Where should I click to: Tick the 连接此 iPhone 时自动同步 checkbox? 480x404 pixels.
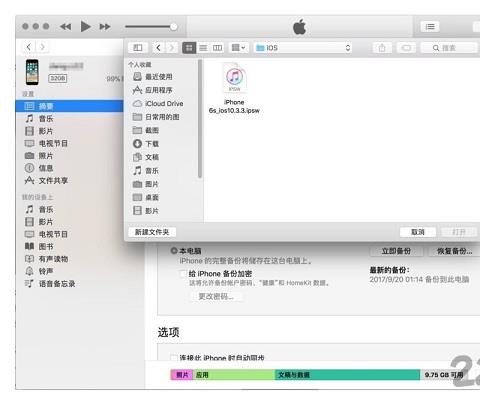pyautogui.click(x=174, y=358)
